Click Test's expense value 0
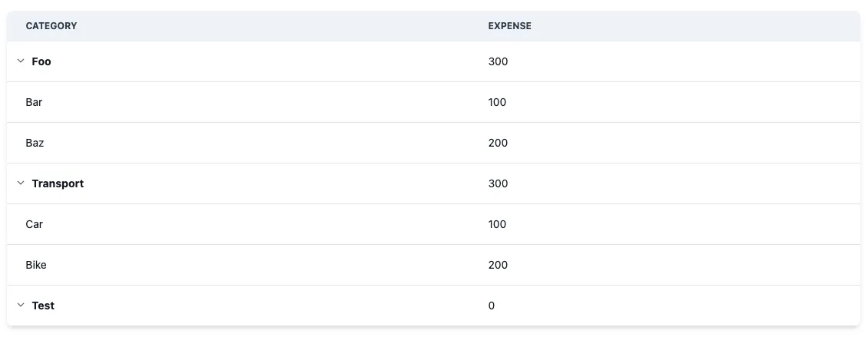Screen dimensions: 868x337 tap(492, 306)
